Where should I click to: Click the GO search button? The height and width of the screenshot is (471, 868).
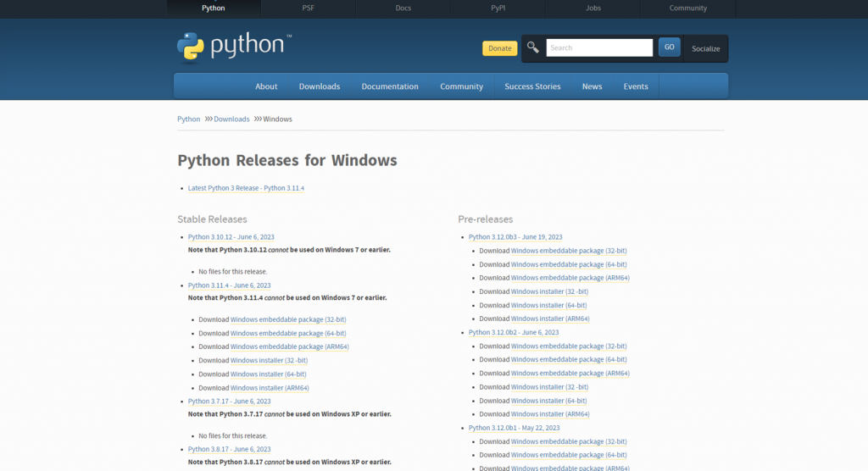670,47
